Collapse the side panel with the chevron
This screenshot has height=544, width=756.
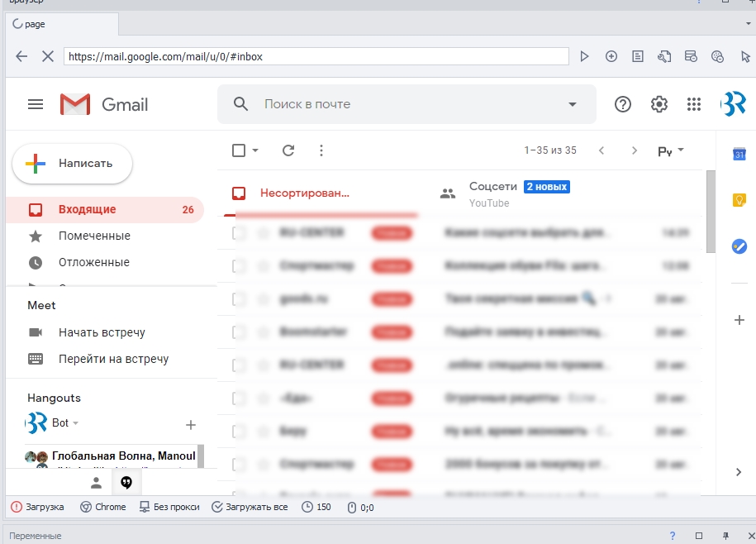[739, 472]
